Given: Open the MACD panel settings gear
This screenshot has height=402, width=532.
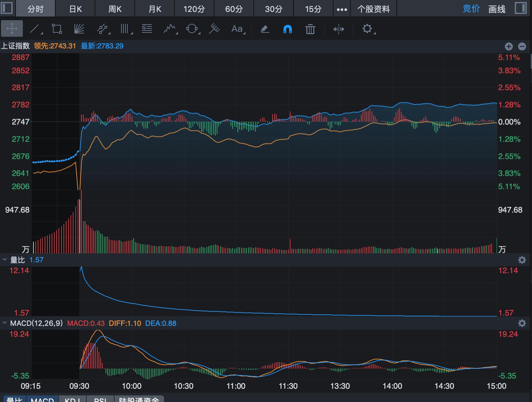Looking at the screenshot, I should click(522, 323).
